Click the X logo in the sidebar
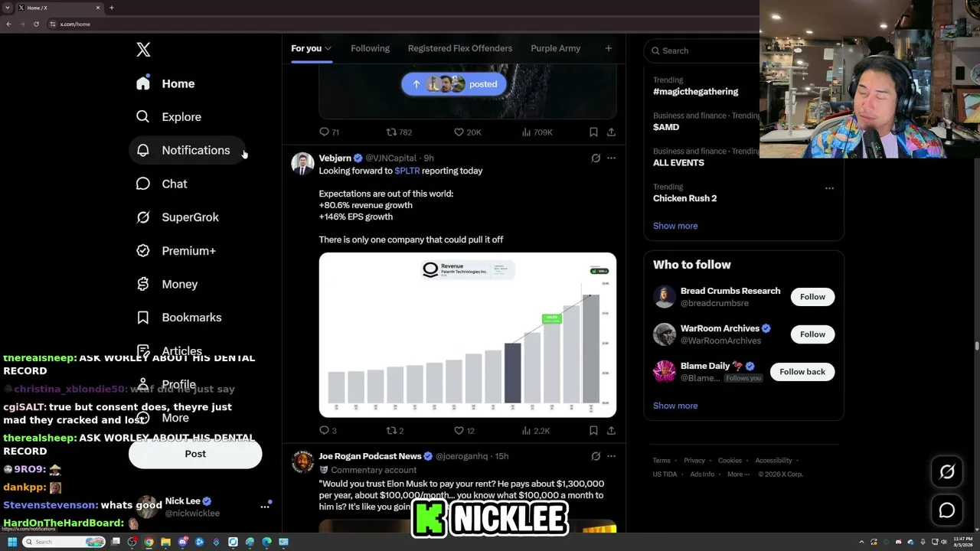This screenshot has height=551, width=980. coord(143,50)
